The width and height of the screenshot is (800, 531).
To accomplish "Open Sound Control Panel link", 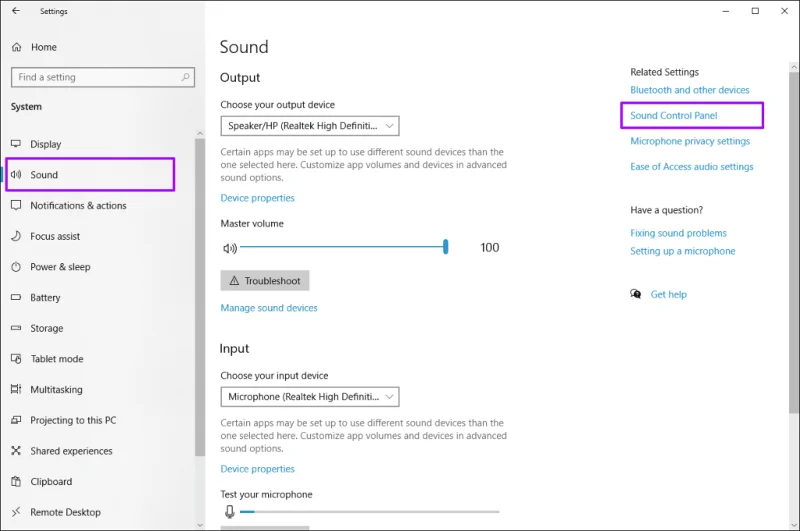I will pos(673,115).
